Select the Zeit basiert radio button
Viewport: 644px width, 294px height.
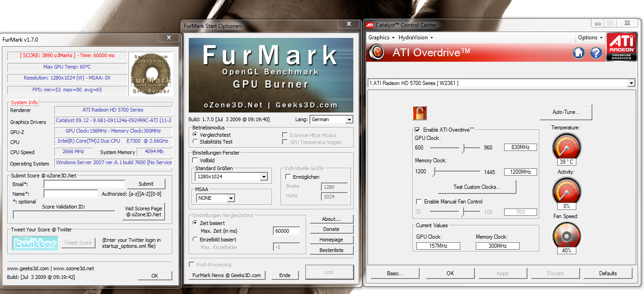tap(195, 223)
